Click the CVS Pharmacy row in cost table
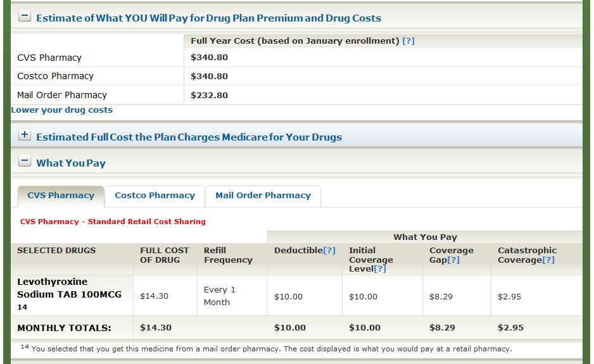Image resolution: width=594 pixels, height=364 pixels. pyautogui.click(x=49, y=58)
